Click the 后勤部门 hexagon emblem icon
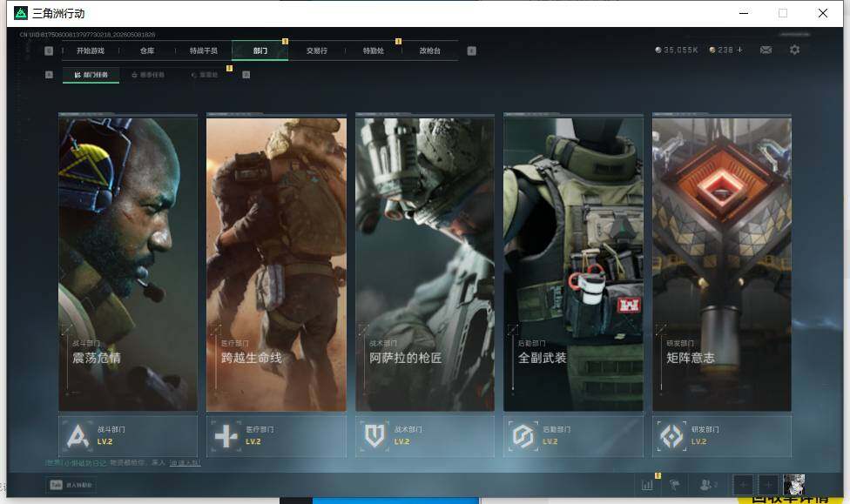The image size is (850, 504). tap(523, 436)
